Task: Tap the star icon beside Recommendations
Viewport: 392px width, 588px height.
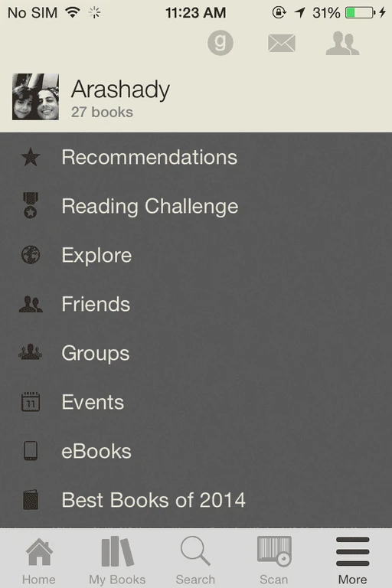Action: 31,157
